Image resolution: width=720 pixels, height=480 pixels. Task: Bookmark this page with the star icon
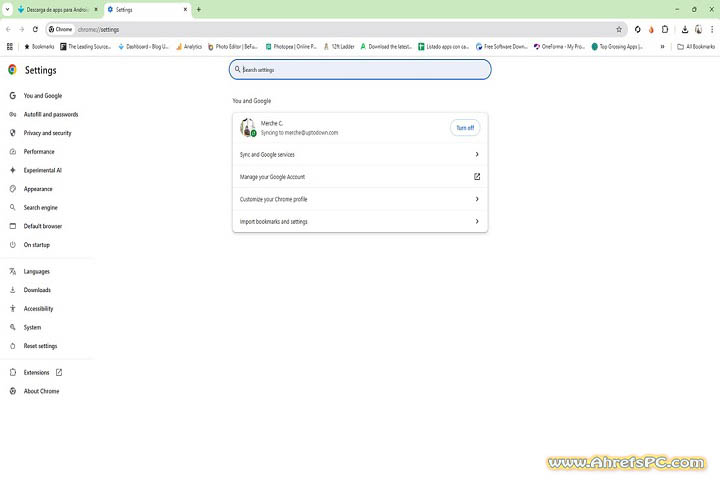pos(619,29)
